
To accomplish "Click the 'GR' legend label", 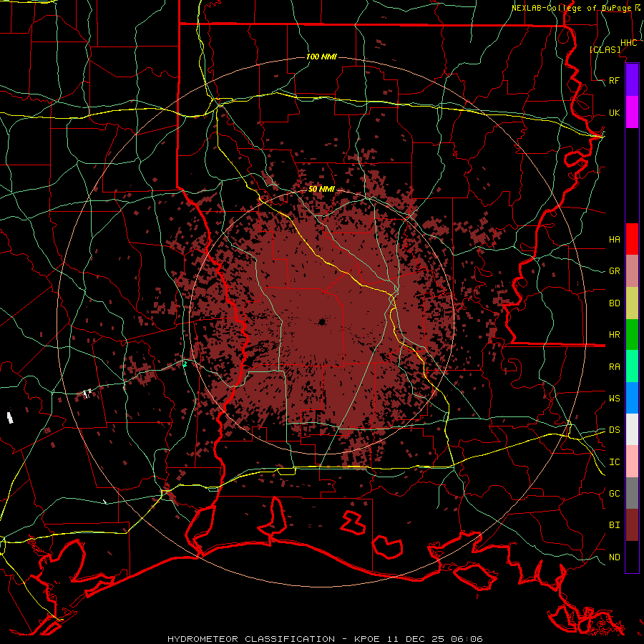I will [x=614, y=271].
